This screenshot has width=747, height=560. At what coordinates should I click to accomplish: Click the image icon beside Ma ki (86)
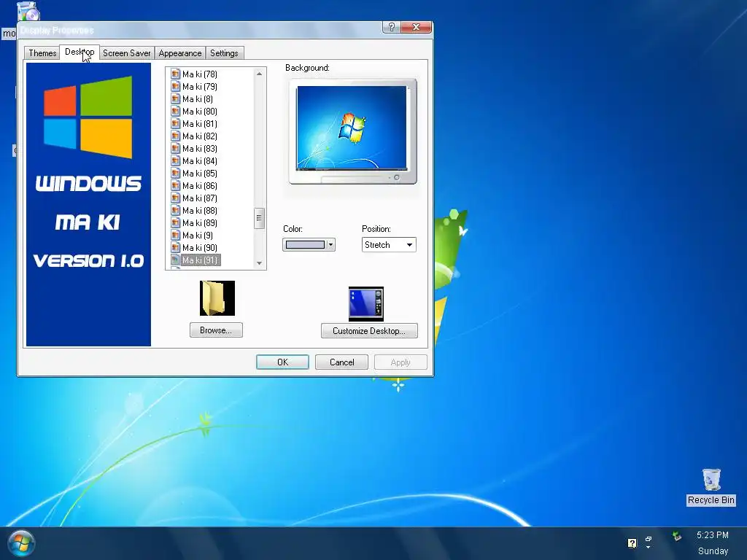(175, 186)
